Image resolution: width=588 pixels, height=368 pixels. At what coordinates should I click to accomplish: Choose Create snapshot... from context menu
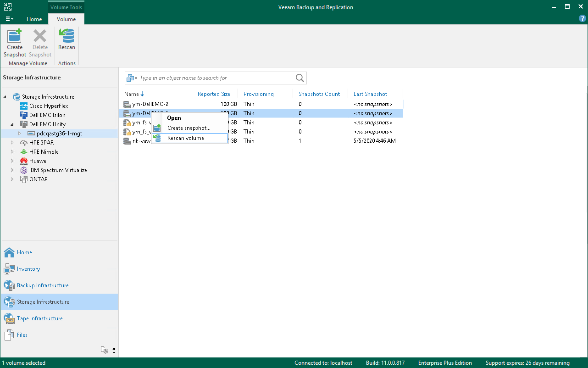189,128
